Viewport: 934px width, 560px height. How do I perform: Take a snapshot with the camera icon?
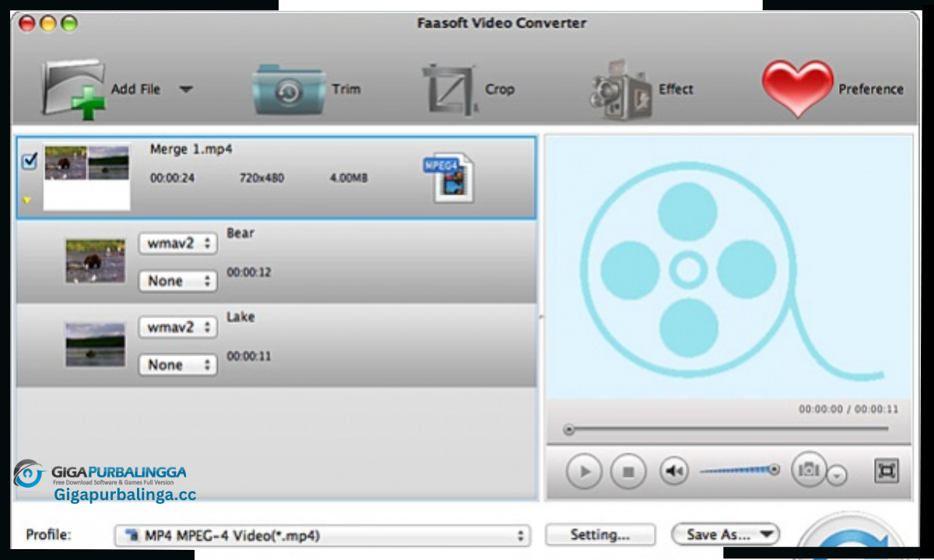point(809,469)
